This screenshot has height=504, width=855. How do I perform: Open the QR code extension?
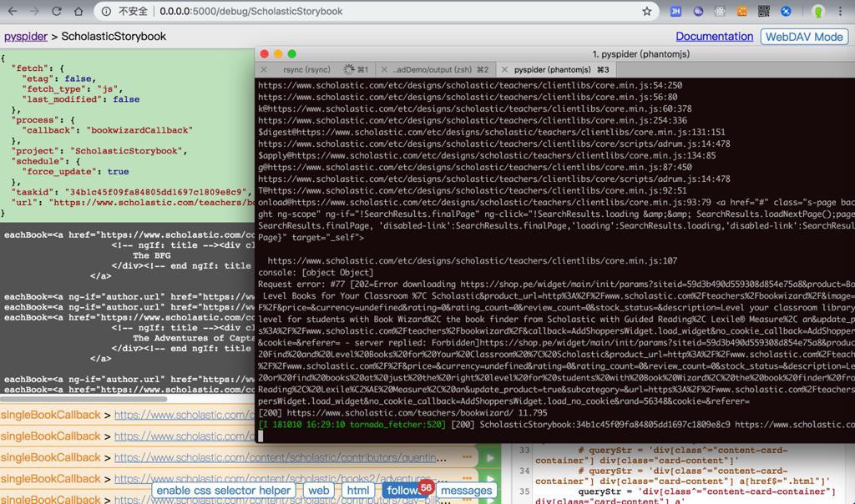pyautogui.click(x=763, y=11)
